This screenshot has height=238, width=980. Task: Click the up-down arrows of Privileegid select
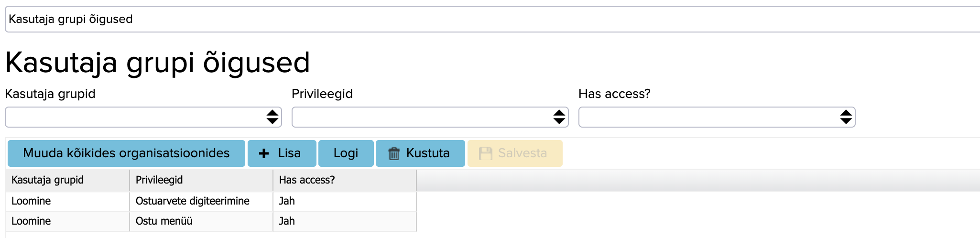pos(559,117)
